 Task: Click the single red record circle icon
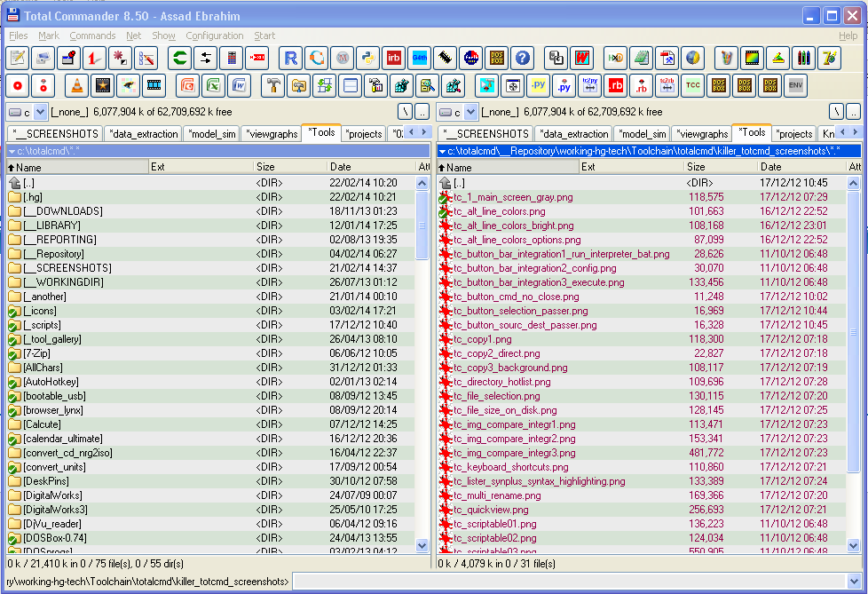coord(17,86)
